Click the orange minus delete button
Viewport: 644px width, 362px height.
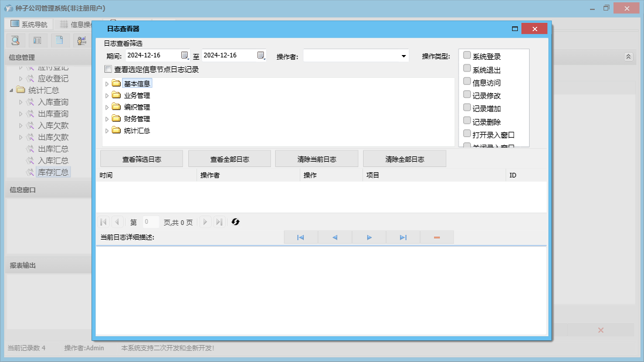pos(437,237)
